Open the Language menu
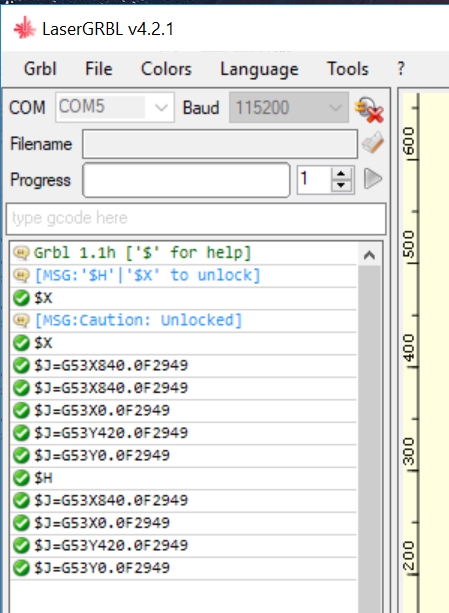Screen dimensions: 449x613 [259, 70]
